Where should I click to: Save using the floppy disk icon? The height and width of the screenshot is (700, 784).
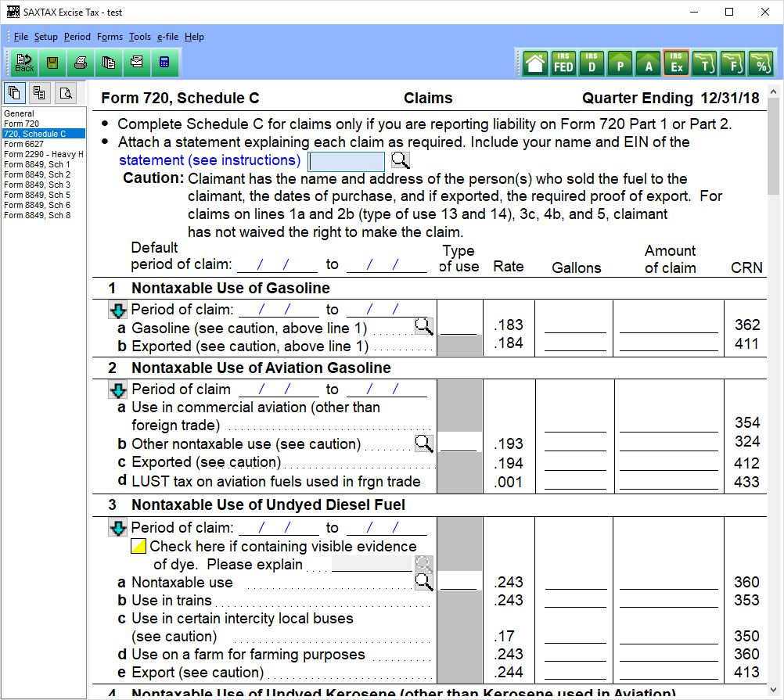(x=52, y=63)
